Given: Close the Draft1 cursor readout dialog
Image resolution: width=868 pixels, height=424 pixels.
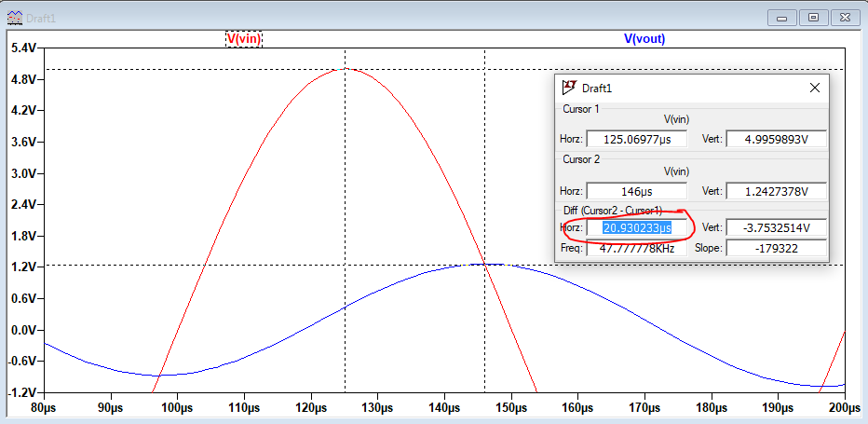Looking at the screenshot, I should point(814,88).
